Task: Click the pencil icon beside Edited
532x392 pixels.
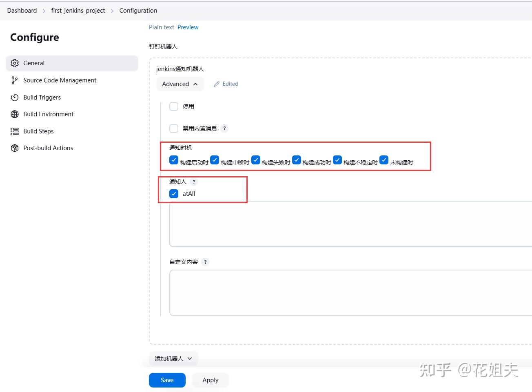Action: point(217,84)
